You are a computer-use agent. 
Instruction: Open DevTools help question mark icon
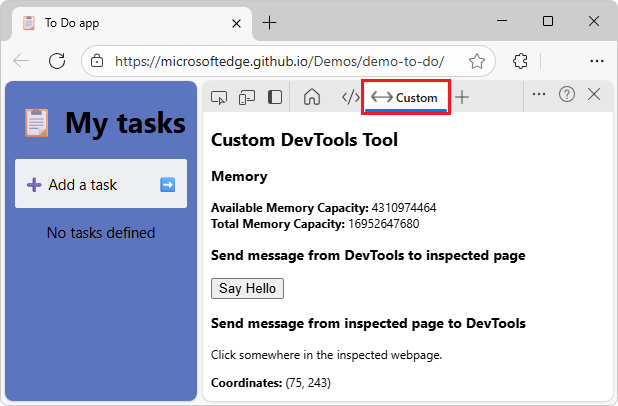(x=567, y=95)
